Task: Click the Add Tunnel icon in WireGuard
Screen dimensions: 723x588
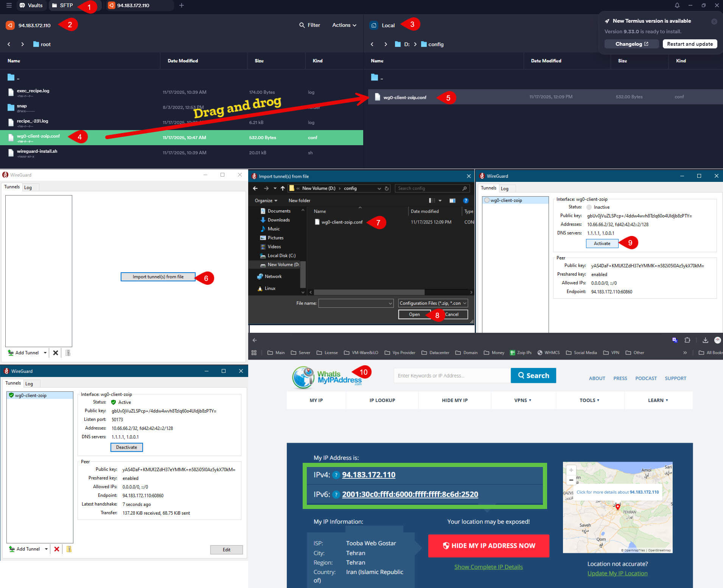Action: coord(11,352)
